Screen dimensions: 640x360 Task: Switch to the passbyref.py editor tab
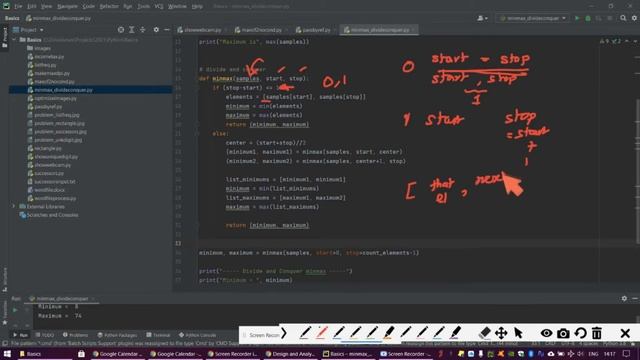click(313, 30)
